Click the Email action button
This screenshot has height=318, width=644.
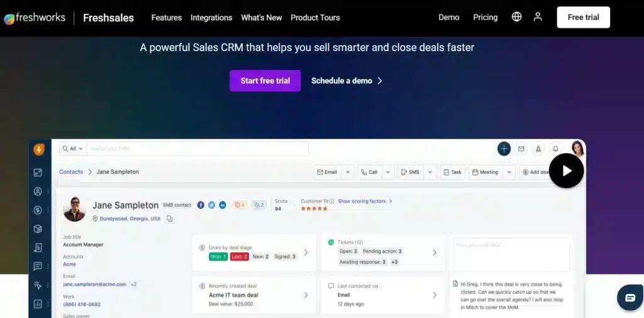tap(327, 172)
